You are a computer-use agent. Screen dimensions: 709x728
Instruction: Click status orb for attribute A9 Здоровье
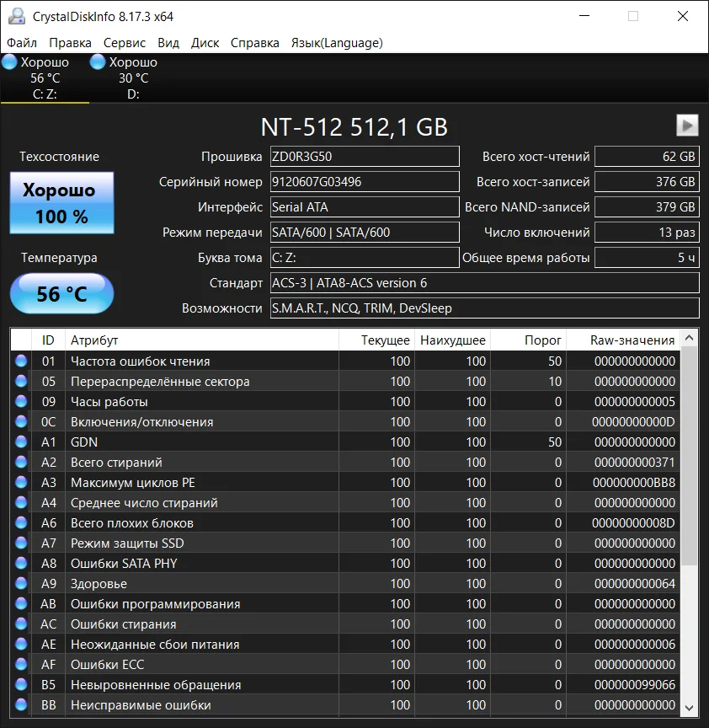pyautogui.click(x=21, y=583)
